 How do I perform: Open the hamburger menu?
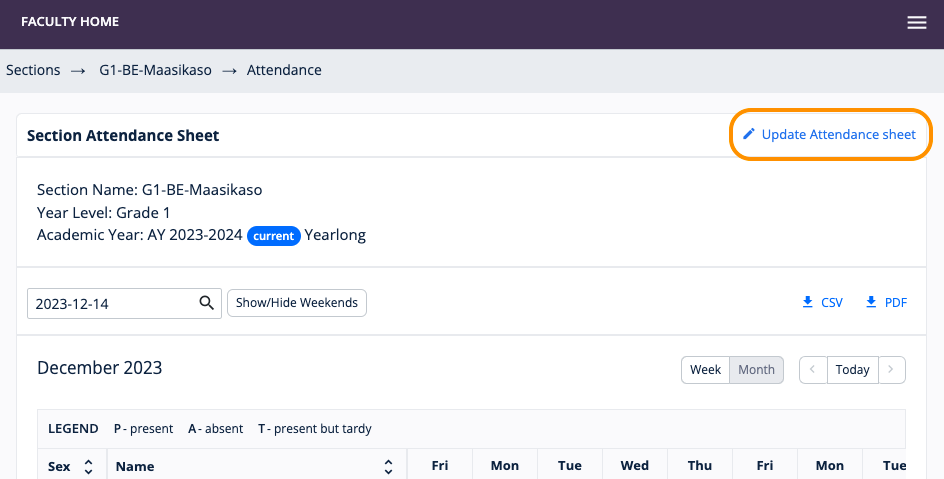[916, 23]
